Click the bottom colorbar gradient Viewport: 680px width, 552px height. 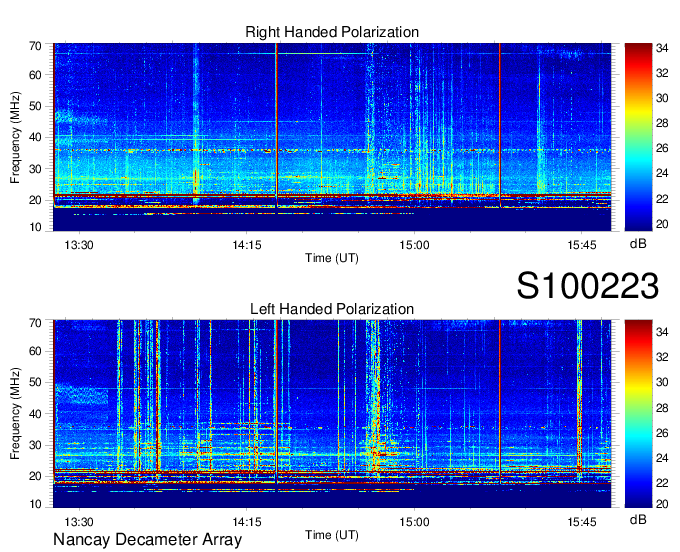(x=638, y=414)
